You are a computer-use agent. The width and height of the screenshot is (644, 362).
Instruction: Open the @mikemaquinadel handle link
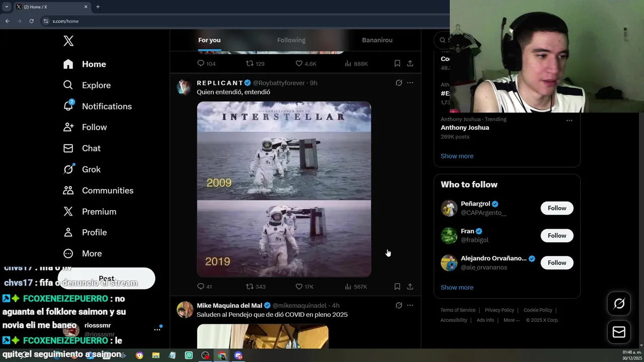299,305
